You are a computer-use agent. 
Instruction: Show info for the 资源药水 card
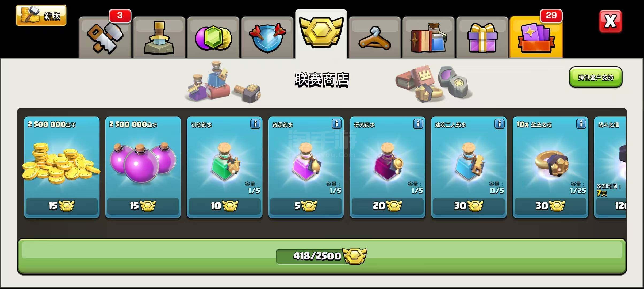coord(336,124)
